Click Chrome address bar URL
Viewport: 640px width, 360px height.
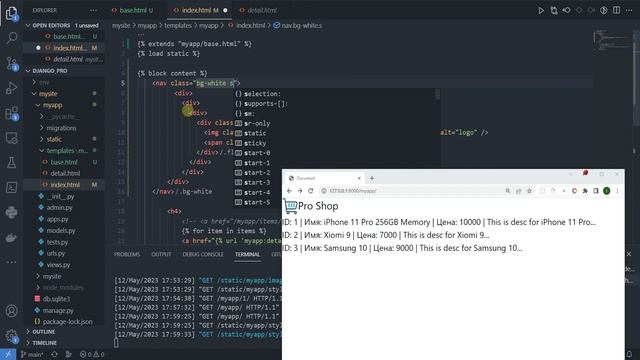click(x=353, y=191)
